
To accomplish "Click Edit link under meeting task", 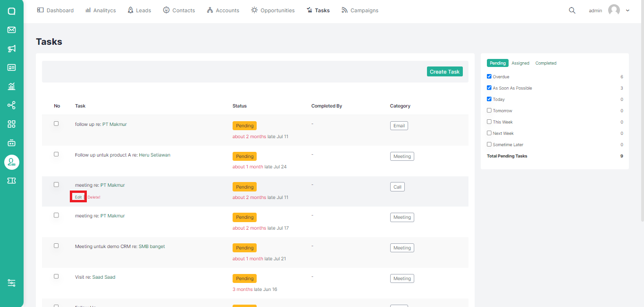I will tap(78, 197).
